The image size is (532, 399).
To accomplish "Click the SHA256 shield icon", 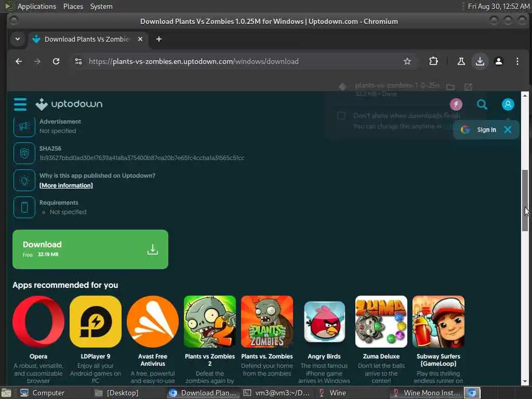I will tap(24, 153).
